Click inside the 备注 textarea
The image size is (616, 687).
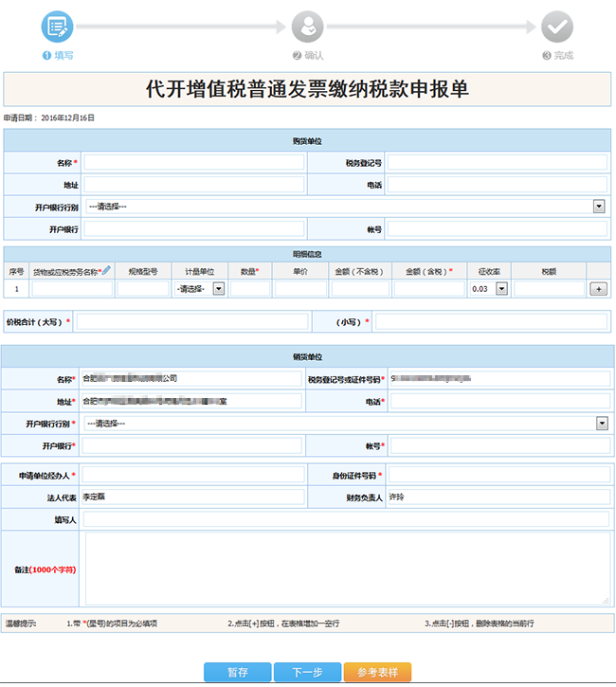click(346, 569)
